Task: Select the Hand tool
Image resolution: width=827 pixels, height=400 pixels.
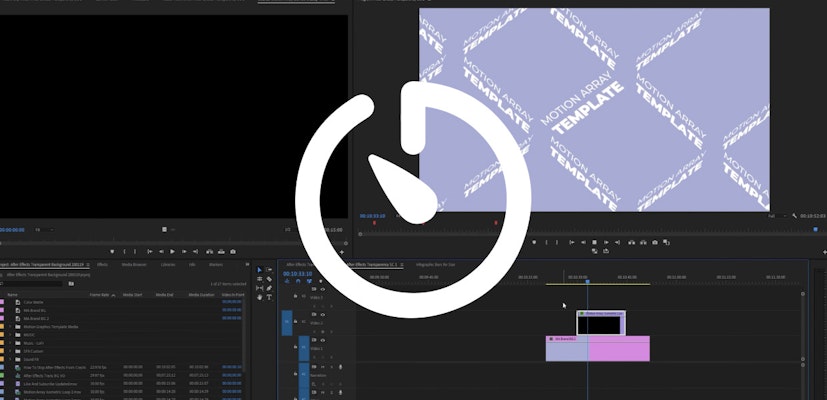Action: [x=259, y=297]
